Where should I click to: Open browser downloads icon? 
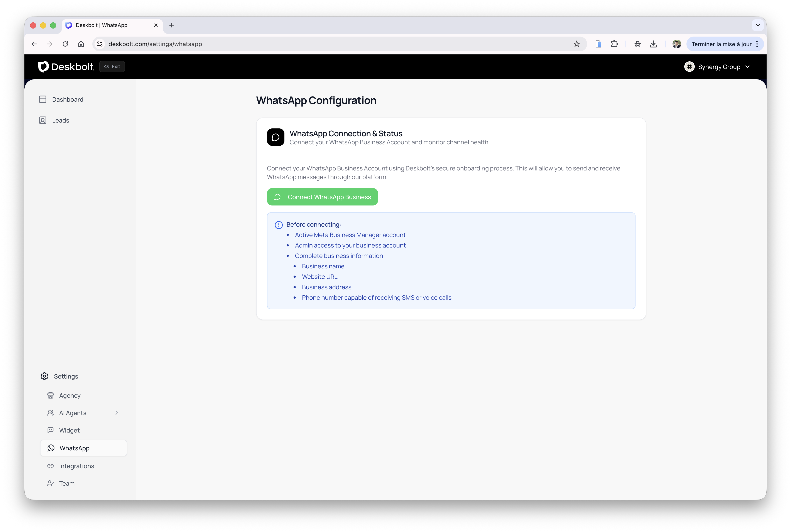653,44
